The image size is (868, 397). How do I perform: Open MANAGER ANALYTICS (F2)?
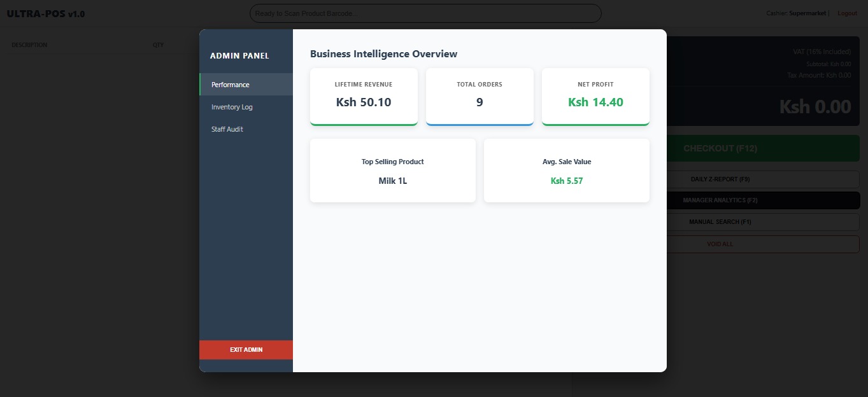[x=720, y=200]
